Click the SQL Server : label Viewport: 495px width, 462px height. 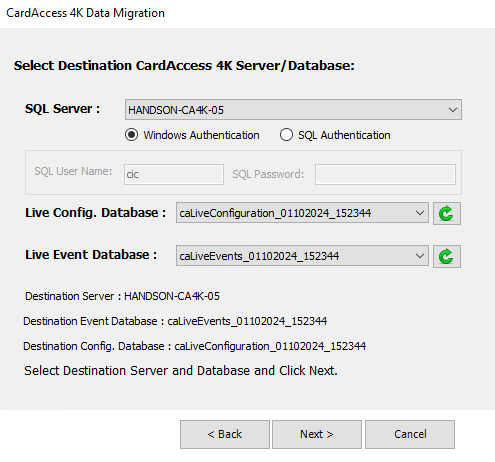pos(62,109)
